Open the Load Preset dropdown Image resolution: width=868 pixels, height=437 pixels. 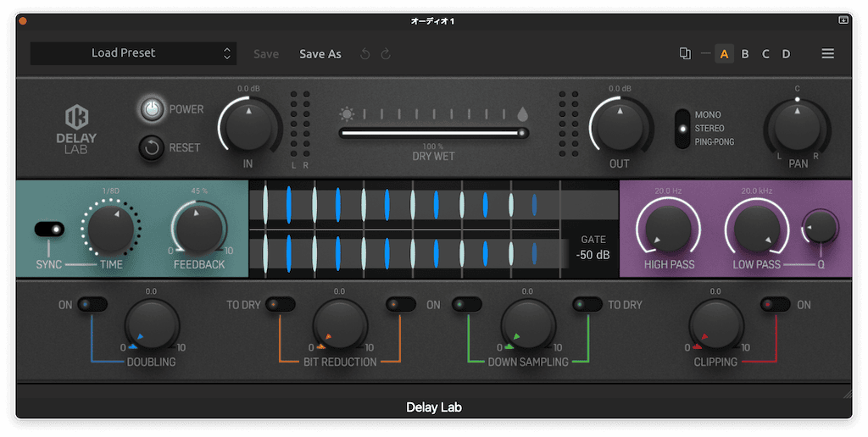point(133,53)
